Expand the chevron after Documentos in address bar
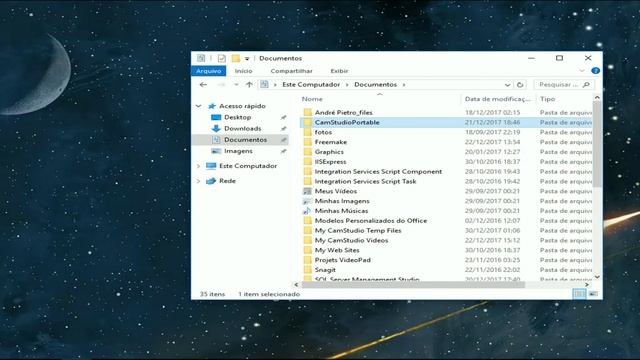640x360 pixels. pos(404,84)
